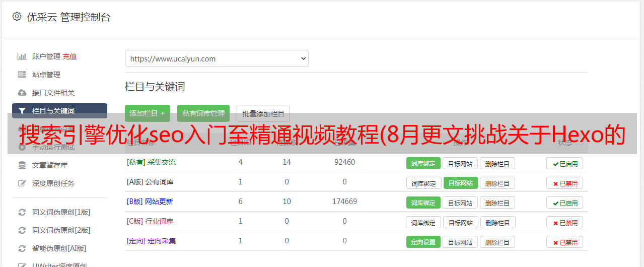Viewport: 644px width, 267px height.
Task: Toggle 已启用 status for the 采集交流 row
Action: [x=565, y=163]
